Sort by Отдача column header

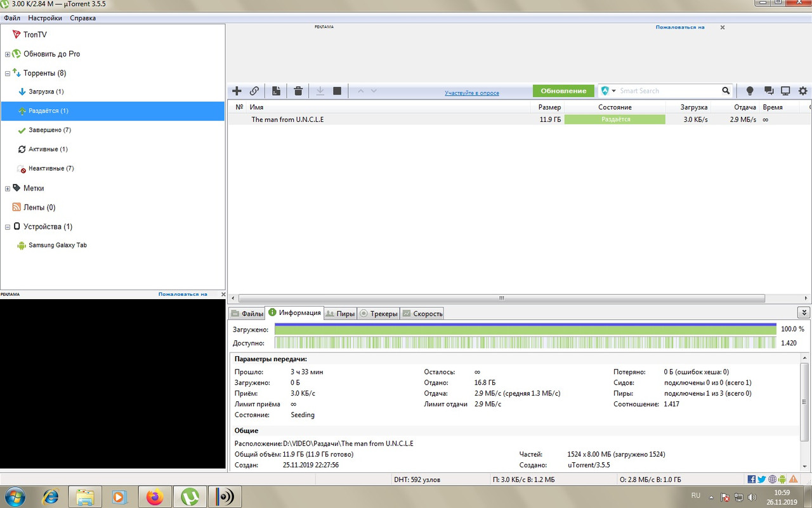(745, 107)
